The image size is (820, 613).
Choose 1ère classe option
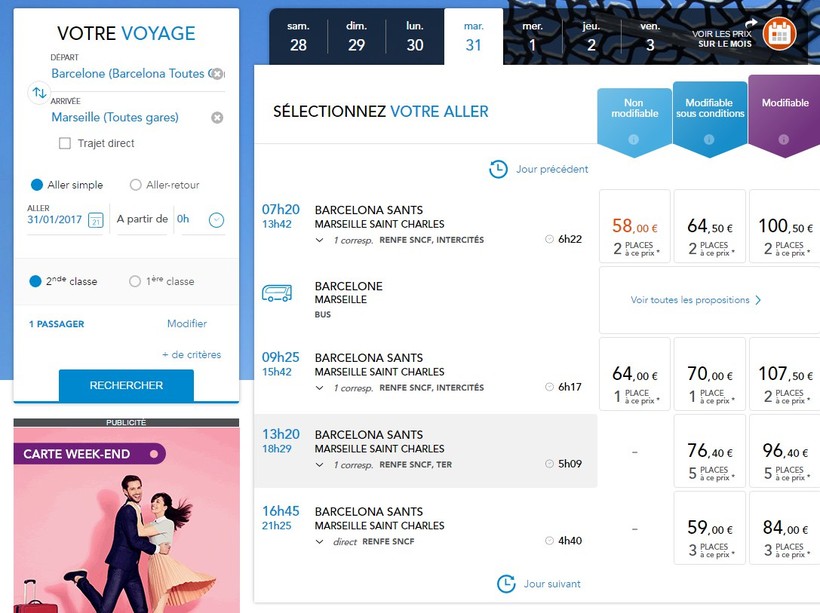pyautogui.click(x=136, y=282)
